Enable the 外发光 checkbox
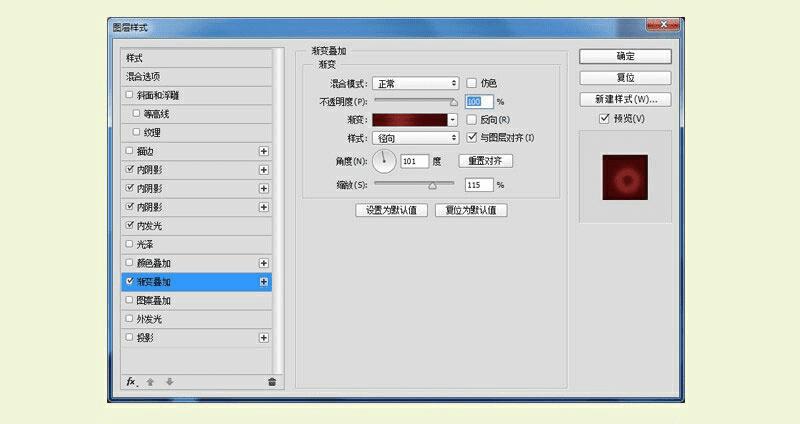Viewport: 800px width, 424px height. (129, 318)
